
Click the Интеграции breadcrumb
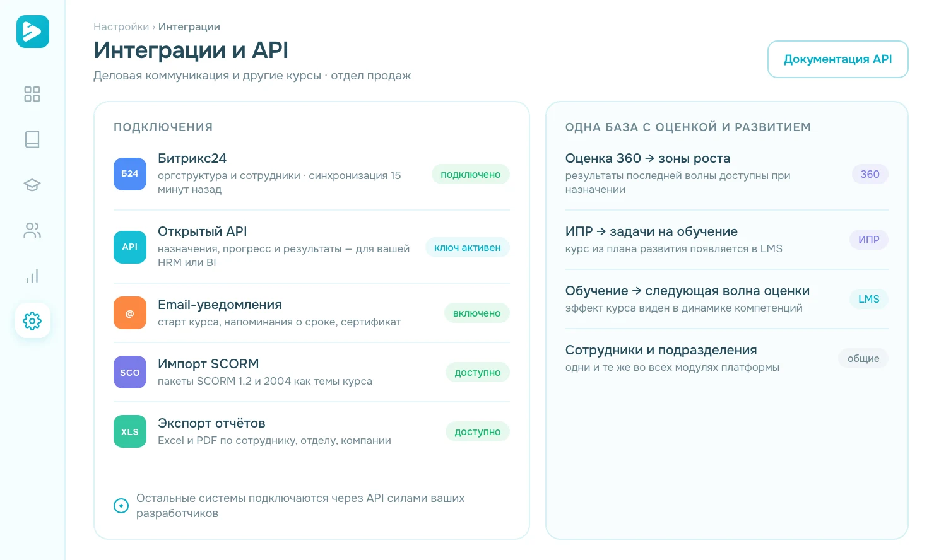[x=189, y=26]
